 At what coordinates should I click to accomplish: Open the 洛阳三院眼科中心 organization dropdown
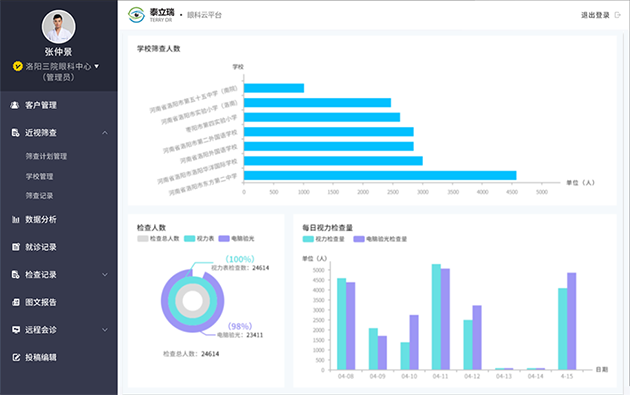[x=96, y=66]
